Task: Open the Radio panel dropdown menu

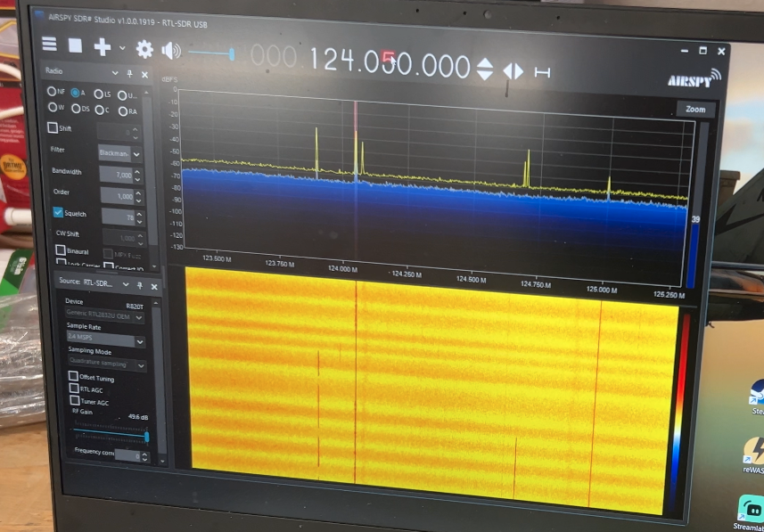Action: (115, 73)
